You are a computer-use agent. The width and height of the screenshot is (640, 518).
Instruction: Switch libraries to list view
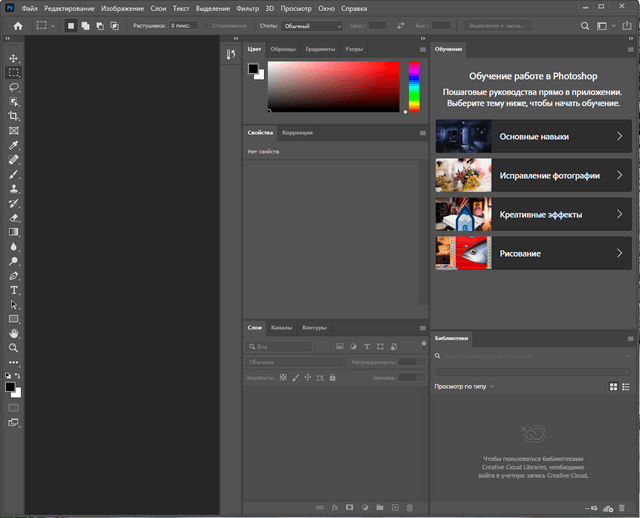point(627,386)
